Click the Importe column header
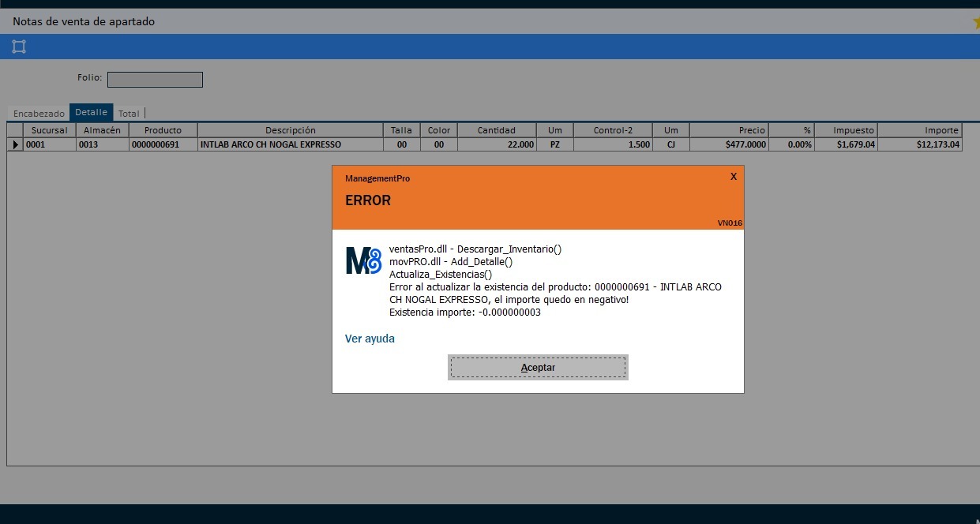Viewport: 980px width, 524px height. click(919, 130)
